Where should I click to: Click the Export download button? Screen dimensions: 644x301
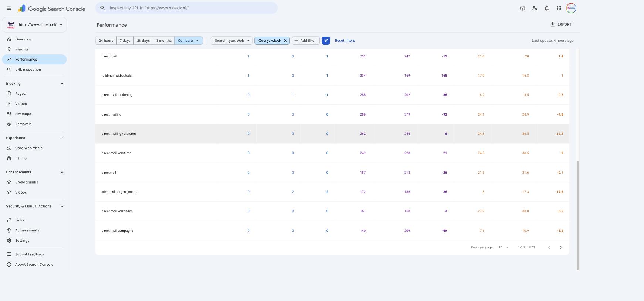pos(561,24)
